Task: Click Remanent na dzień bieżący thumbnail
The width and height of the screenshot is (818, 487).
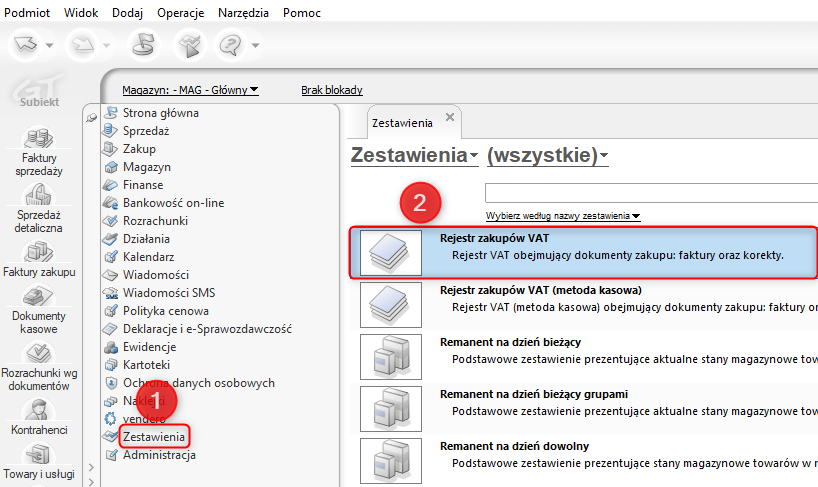Action: (391, 357)
